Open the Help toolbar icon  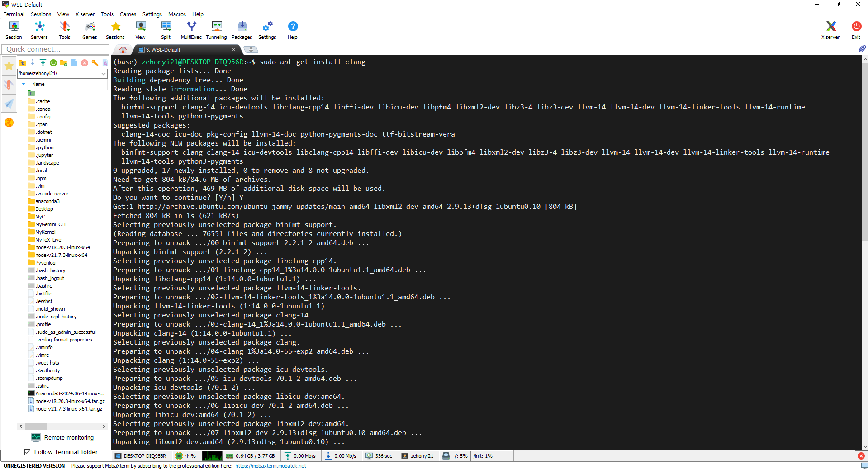coord(293,30)
